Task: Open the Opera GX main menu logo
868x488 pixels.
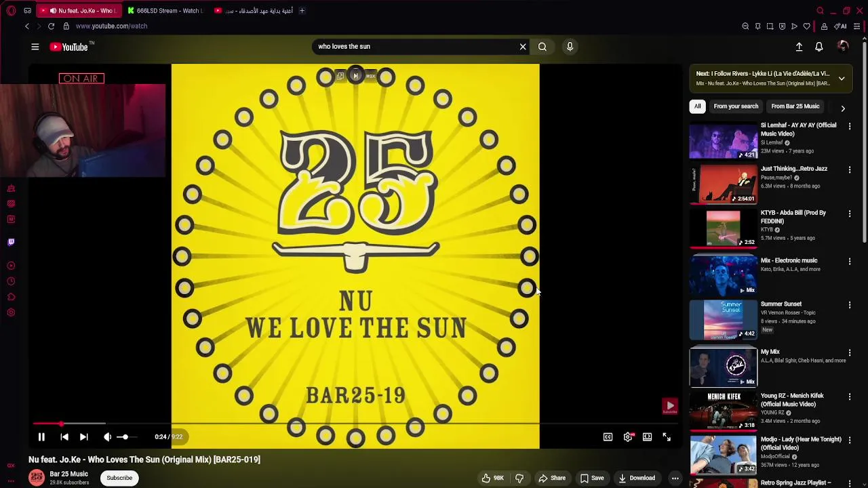Action: pyautogui.click(x=11, y=11)
